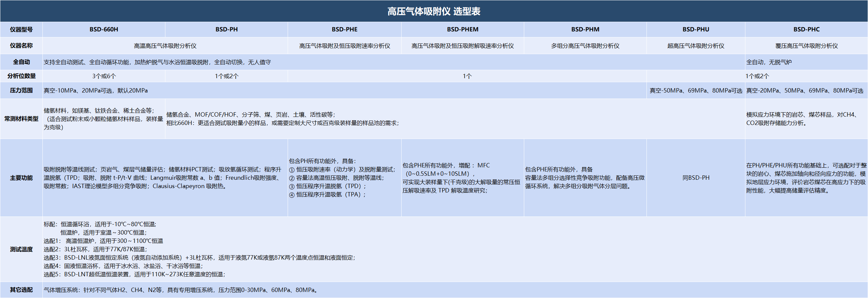Screen dimensions: 868x298
Task: Click the 1个或2个 cell under BSD-PH
Action: click(x=227, y=76)
